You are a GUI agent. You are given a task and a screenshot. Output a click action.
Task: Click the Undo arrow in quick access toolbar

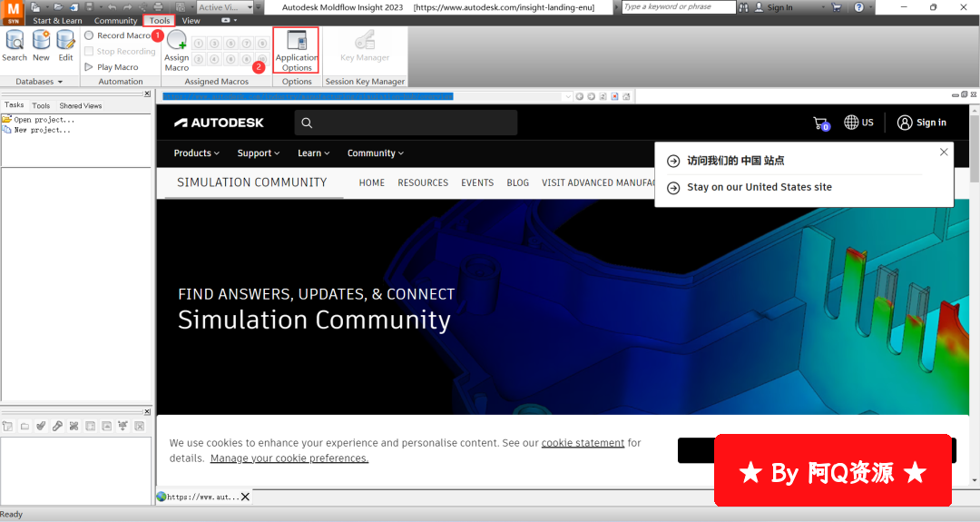pos(112,7)
